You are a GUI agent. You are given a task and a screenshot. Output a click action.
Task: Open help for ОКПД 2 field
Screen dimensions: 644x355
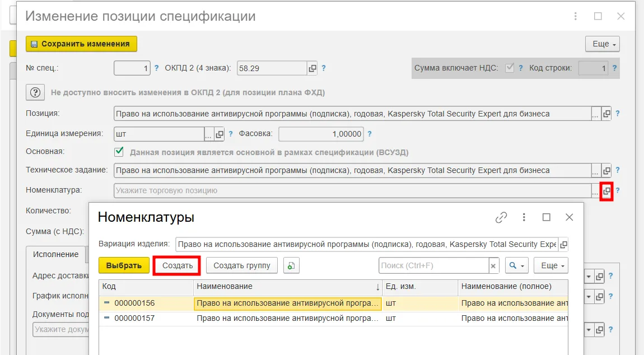tap(324, 68)
